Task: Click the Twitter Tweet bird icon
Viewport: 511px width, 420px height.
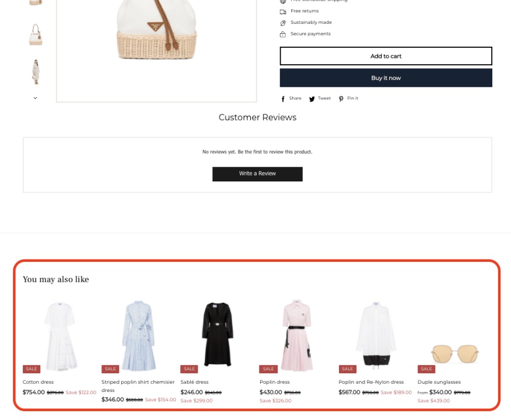Action: (x=312, y=99)
